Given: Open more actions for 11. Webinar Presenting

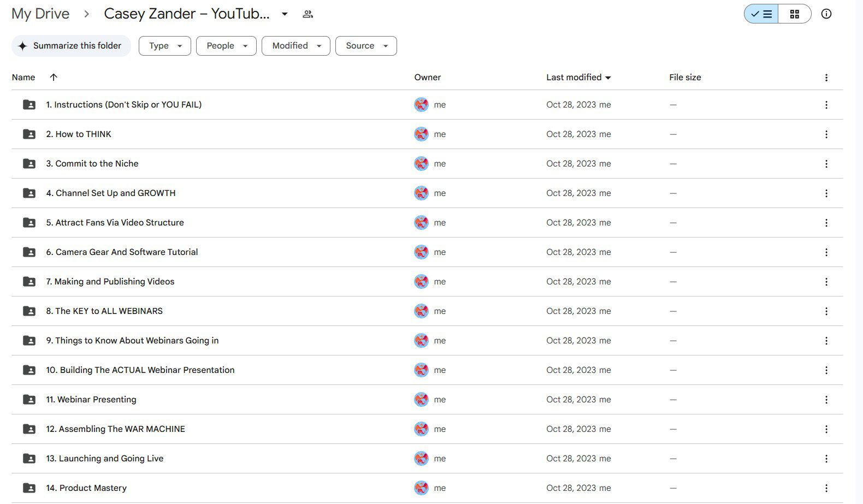Looking at the screenshot, I should click(x=826, y=400).
